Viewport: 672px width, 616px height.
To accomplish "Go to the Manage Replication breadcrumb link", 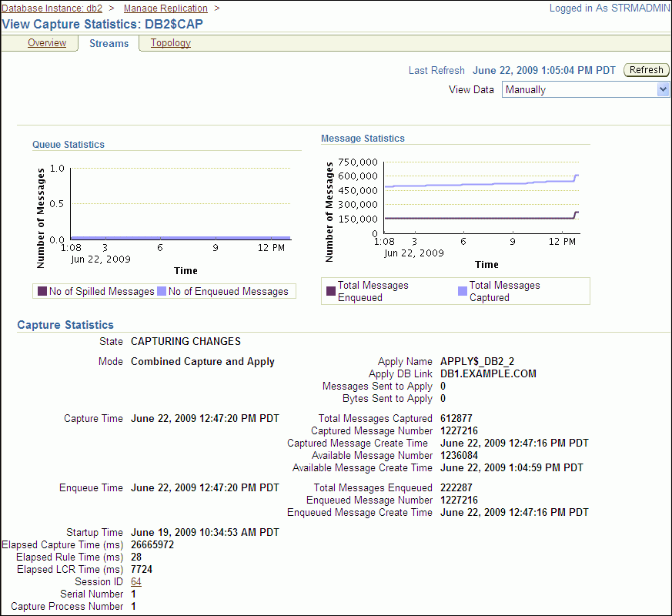I will pos(165,8).
